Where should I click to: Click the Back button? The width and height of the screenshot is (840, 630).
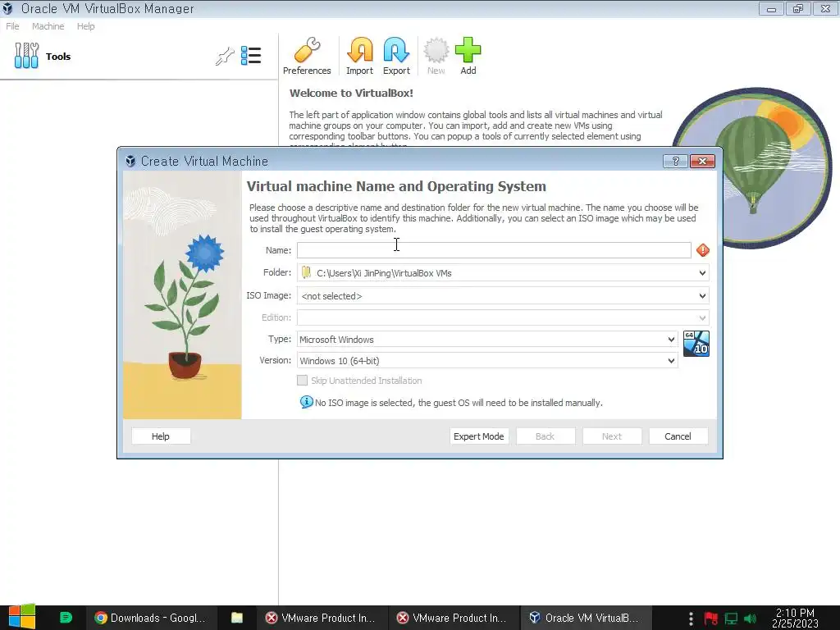coord(545,436)
